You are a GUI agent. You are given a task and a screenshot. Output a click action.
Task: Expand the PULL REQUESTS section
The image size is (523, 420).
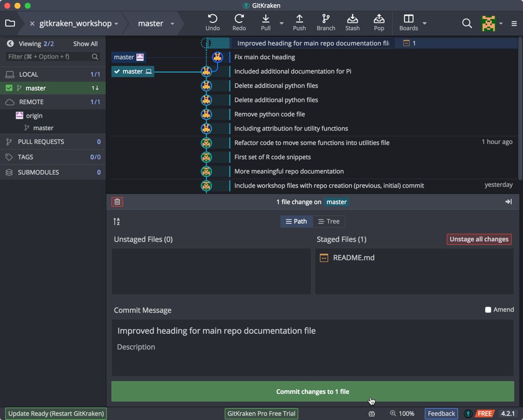[x=53, y=142]
